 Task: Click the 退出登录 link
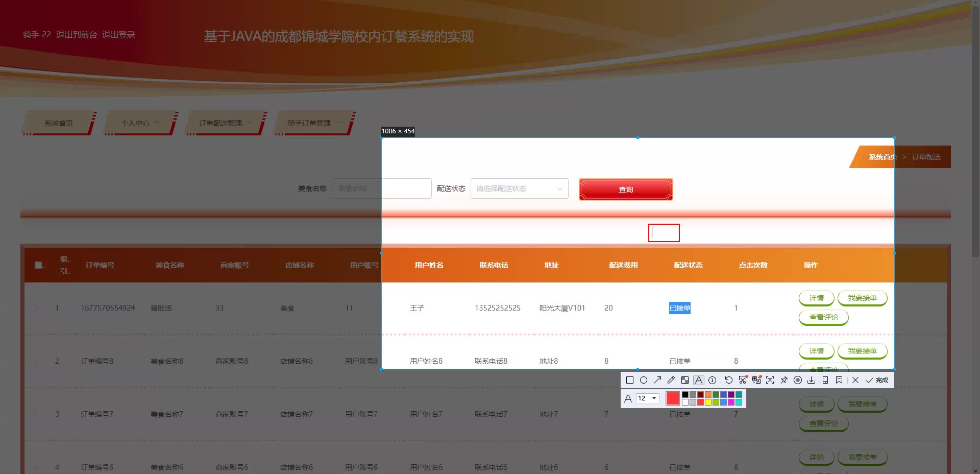tap(118, 34)
